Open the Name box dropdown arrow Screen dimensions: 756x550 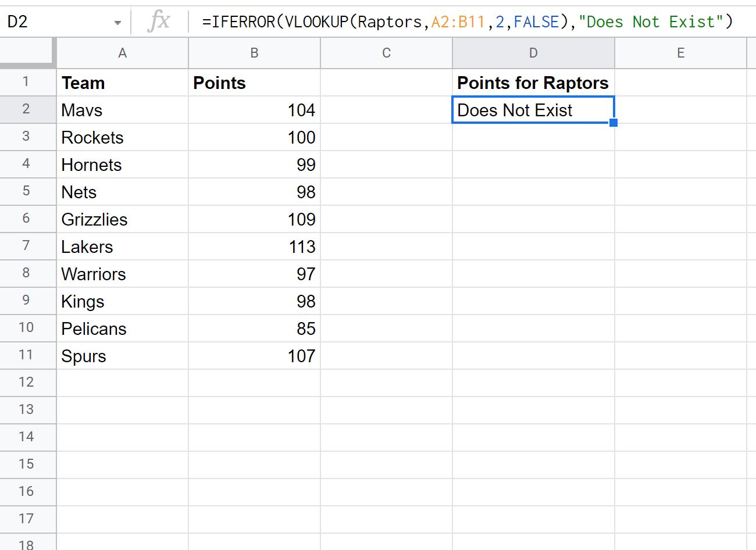pos(118,23)
